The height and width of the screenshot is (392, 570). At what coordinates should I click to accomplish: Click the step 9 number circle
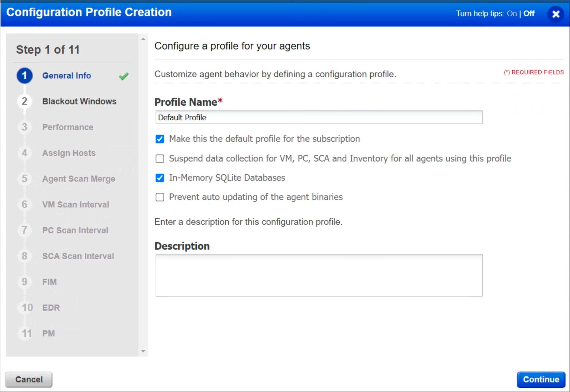click(25, 282)
